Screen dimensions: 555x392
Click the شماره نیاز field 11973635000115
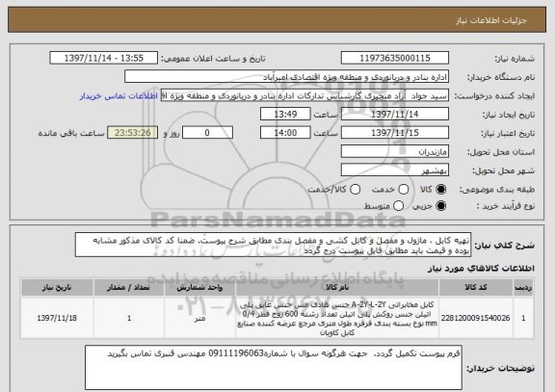395,58
